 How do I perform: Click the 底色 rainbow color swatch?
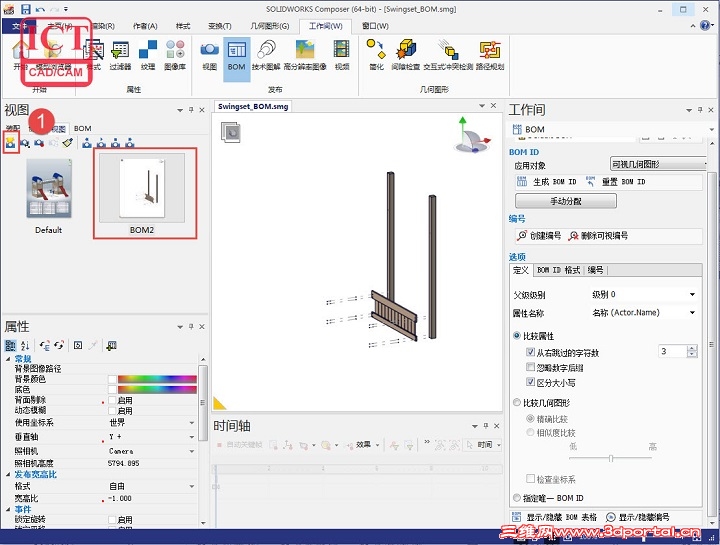pyautogui.click(x=157, y=389)
